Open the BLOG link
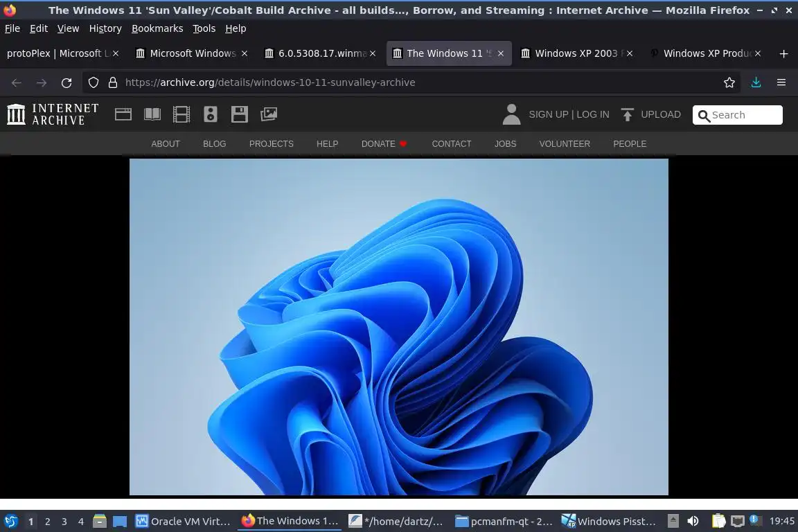Viewport: 798px width, 532px height. pos(214,144)
